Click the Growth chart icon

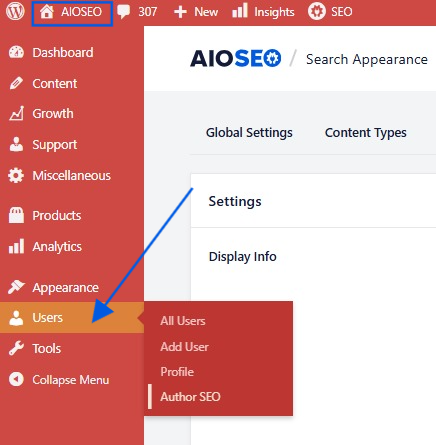(16, 113)
